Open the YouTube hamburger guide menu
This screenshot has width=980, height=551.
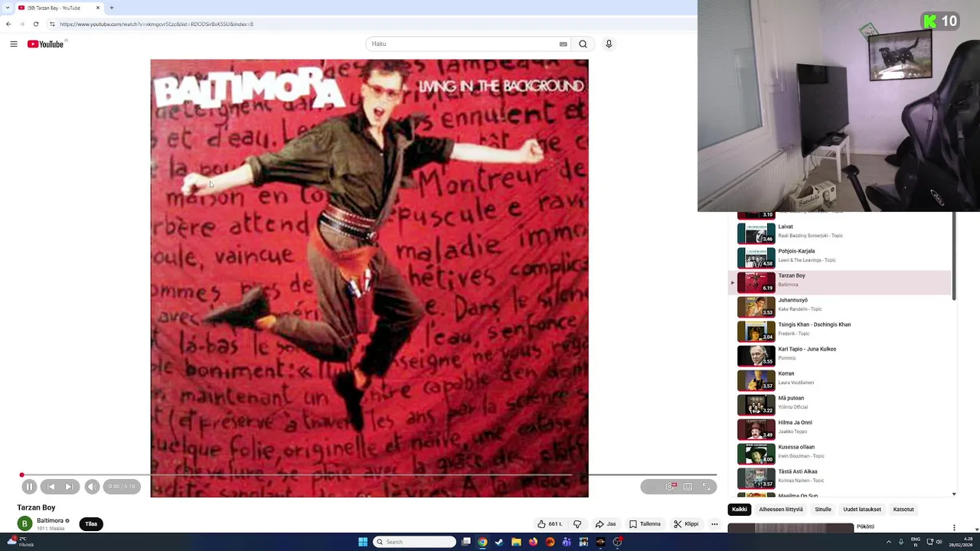[14, 44]
